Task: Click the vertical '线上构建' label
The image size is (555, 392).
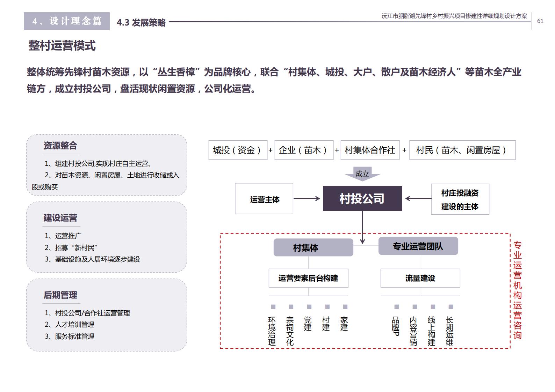Action: [x=432, y=331]
